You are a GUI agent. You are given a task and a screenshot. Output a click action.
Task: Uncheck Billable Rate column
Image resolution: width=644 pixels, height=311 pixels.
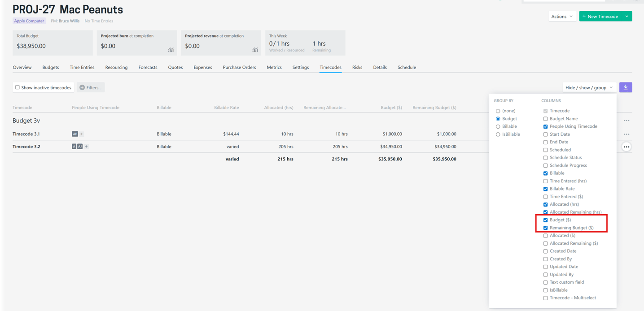(545, 189)
